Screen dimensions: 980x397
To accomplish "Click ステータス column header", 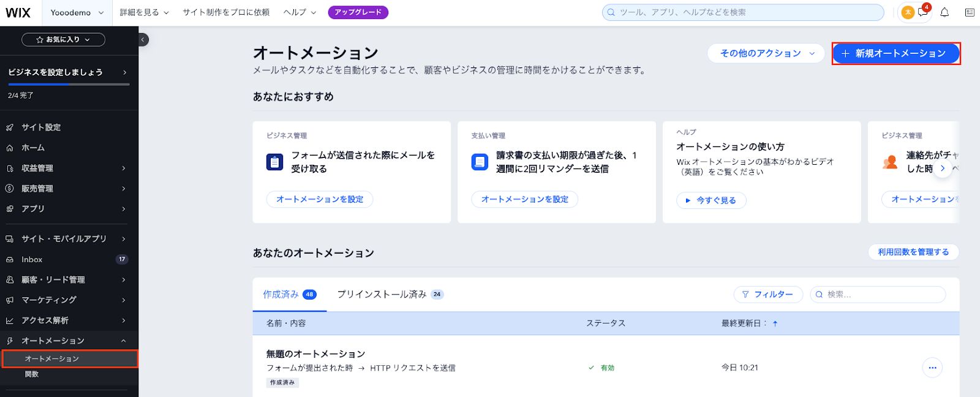I will coord(606,323).
